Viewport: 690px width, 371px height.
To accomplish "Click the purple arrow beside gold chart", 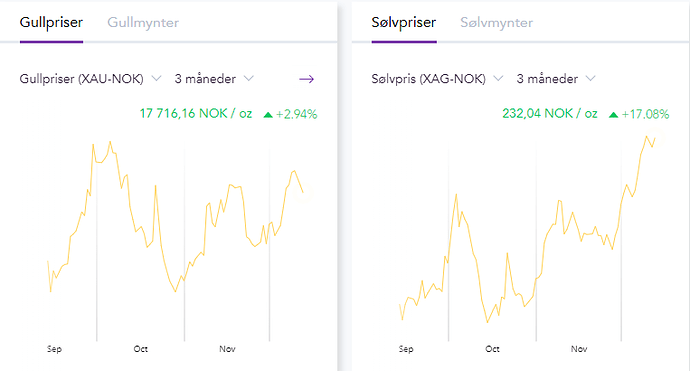I will click(x=306, y=79).
